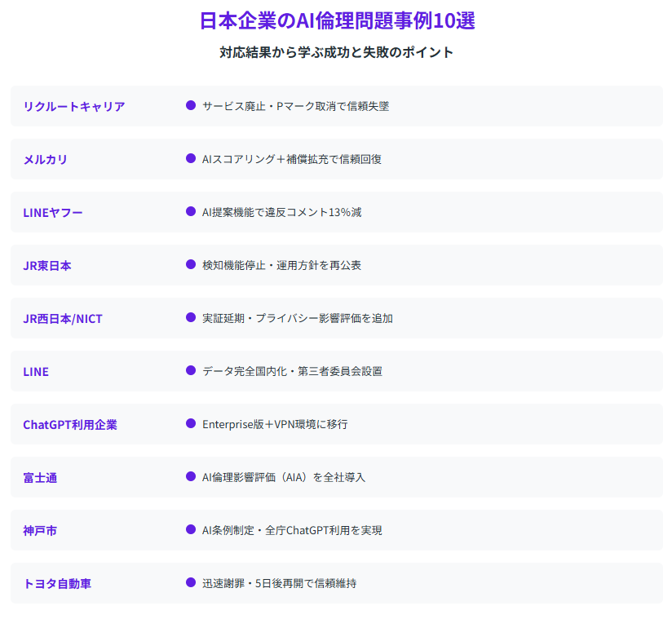The width and height of the screenshot is (672, 619).
Task: Click the purple bullet in the JR東日本 row
Action: [191, 264]
